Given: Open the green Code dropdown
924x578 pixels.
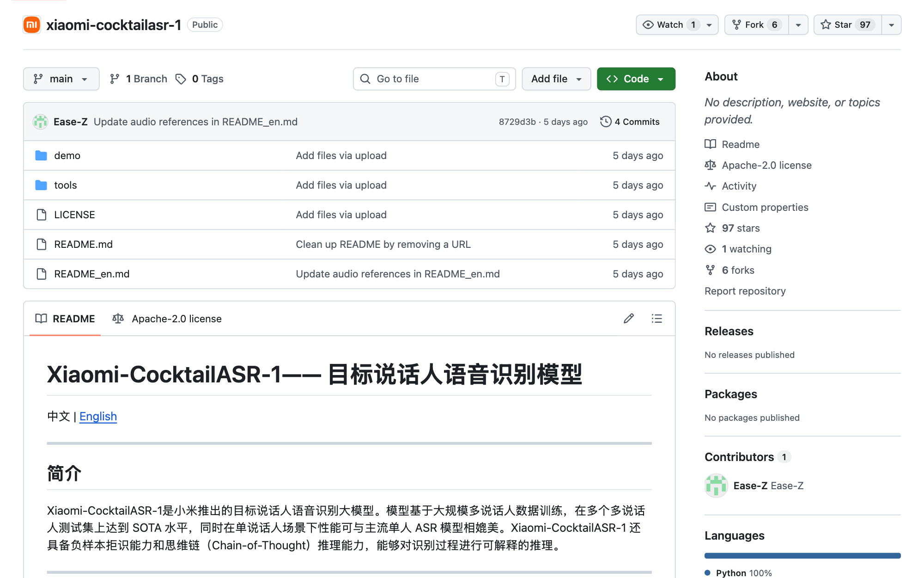Looking at the screenshot, I should 636,79.
